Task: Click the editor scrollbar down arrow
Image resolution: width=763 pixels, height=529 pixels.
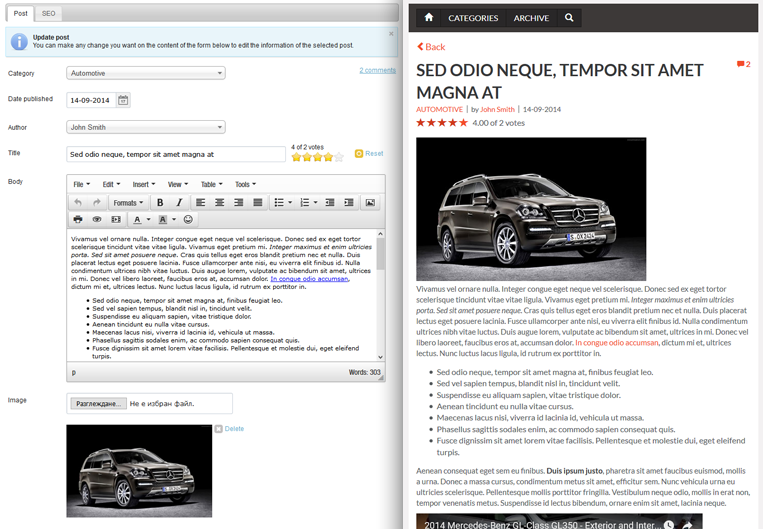Action: 381,357
